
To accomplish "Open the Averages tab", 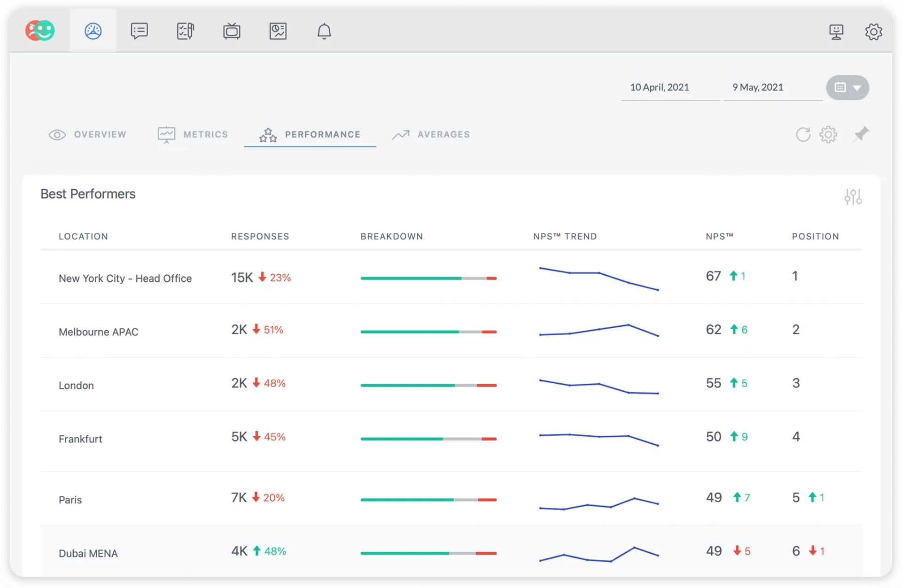I will pyautogui.click(x=431, y=135).
